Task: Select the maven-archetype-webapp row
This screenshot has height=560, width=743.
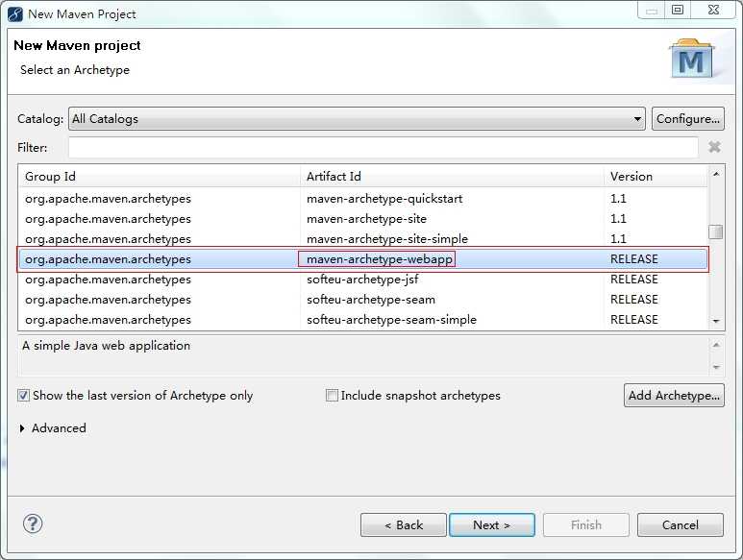Action: [363, 259]
